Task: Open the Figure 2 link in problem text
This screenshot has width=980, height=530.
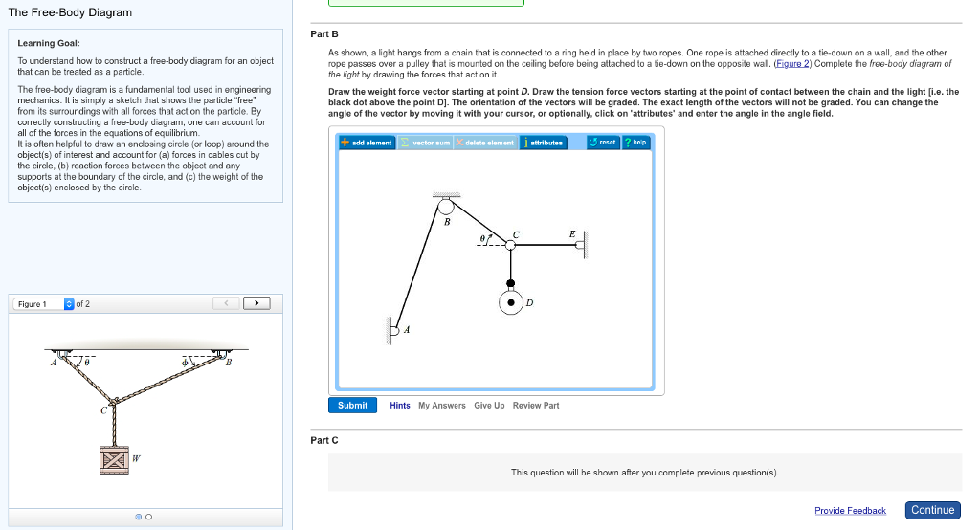Action: (x=793, y=63)
